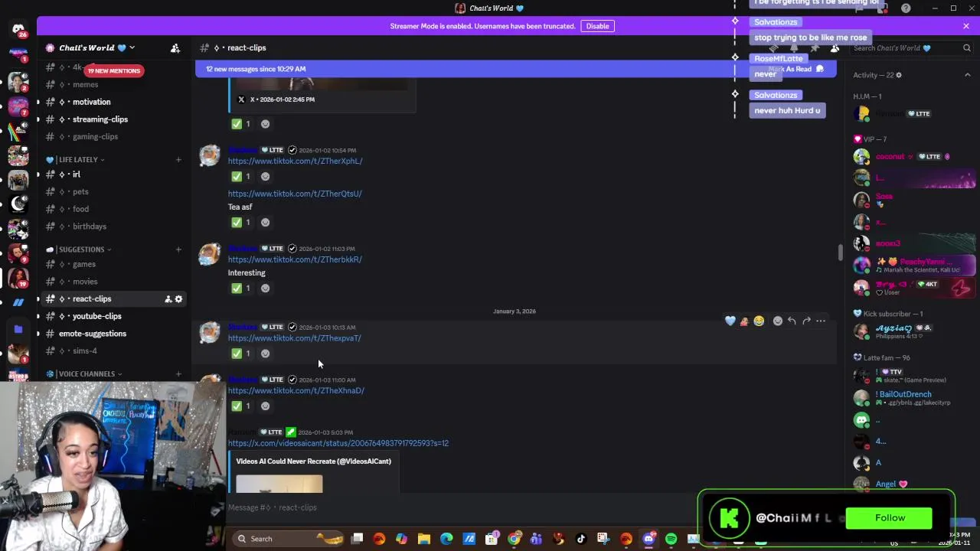Open Discord home direct messages icon
980x551 pixels.
point(18,30)
